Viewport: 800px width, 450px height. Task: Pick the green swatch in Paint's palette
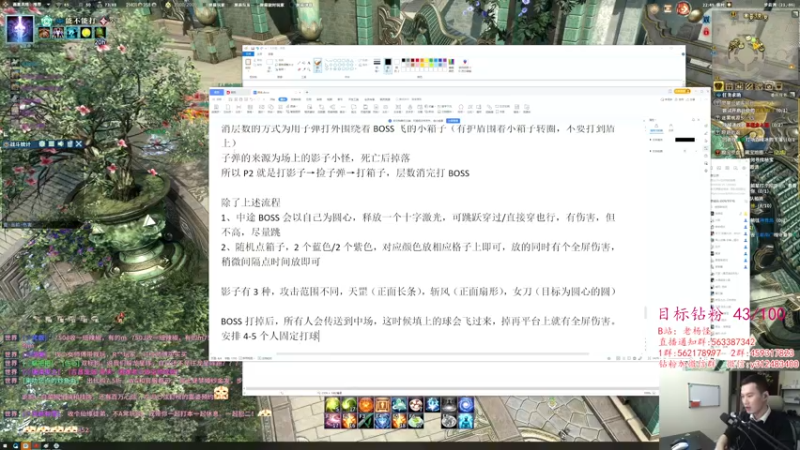[431, 60]
